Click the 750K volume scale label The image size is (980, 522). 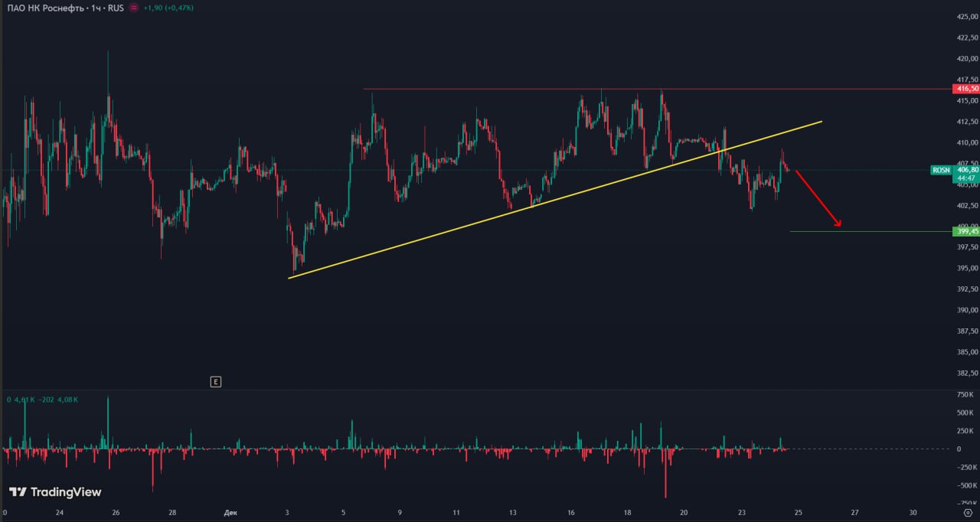965,394
